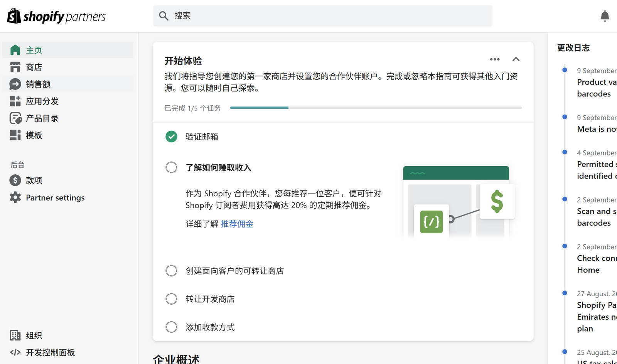Open changelog entry starting Scan and
The height and width of the screenshot is (364, 617).
(x=597, y=217)
